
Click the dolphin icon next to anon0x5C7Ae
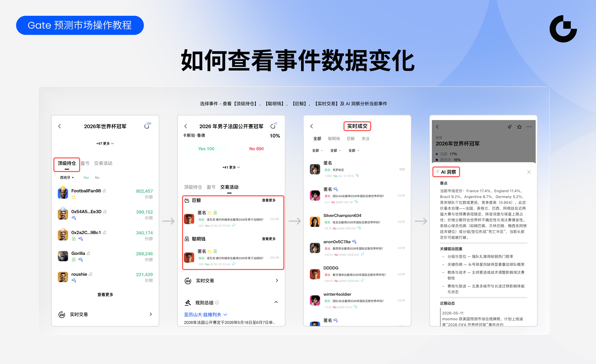click(x=354, y=242)
